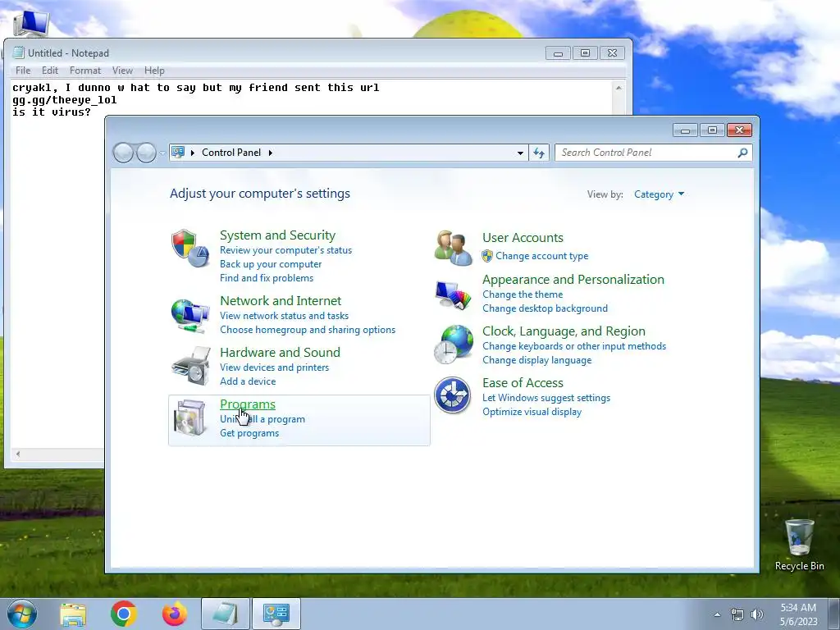Open the Clock, Language, and Region globe icon
The height and width of the screenshot is (630, 840).
(x=453, y=345)
